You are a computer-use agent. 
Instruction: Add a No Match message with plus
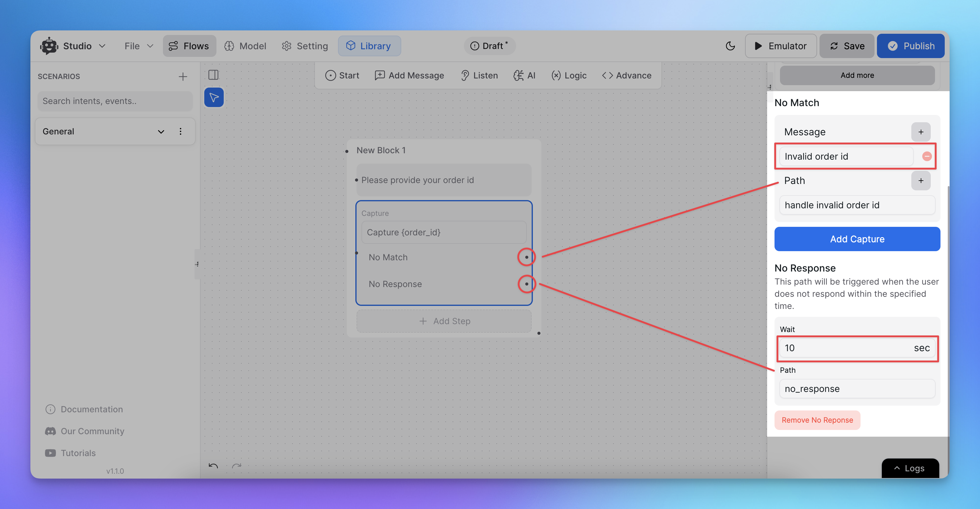[x=921, y=132]
